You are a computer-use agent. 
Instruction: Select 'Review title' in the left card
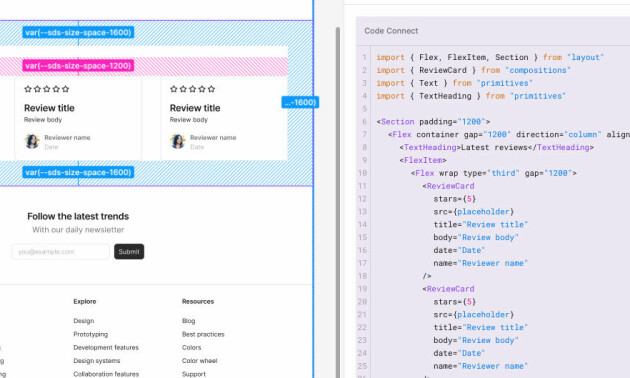tap(49, 108)
